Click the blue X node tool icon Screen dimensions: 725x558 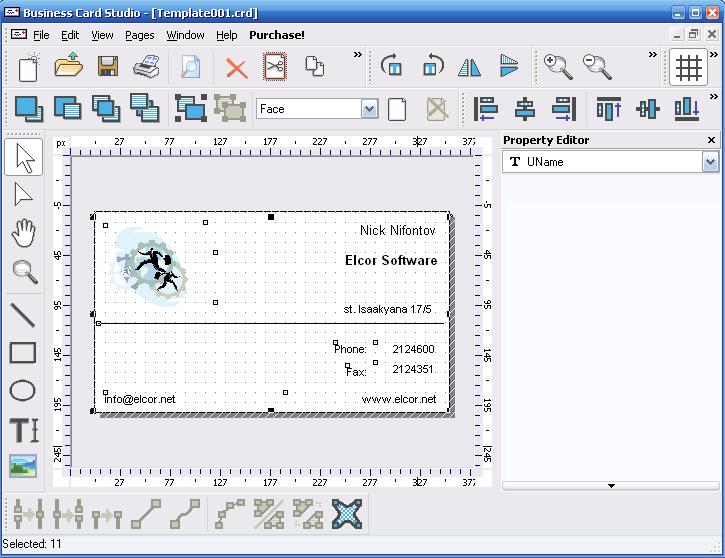click(347, 514)
